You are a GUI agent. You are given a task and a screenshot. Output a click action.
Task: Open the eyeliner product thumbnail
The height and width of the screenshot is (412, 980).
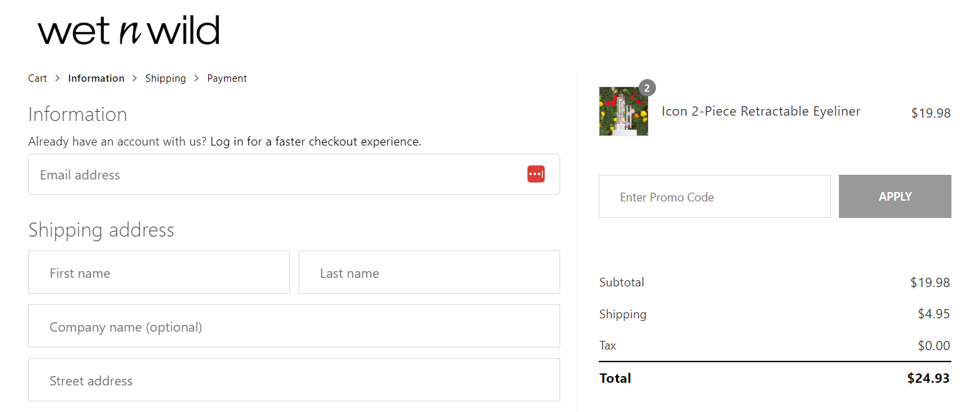[623, 111]
